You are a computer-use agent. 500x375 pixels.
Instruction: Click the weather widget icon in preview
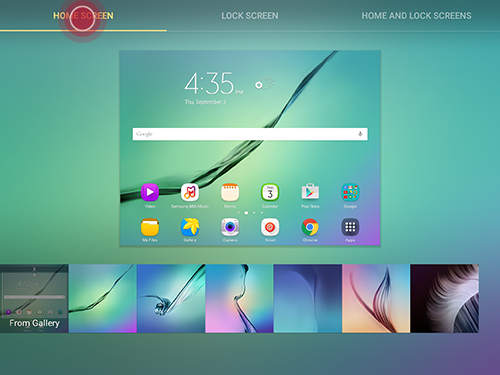[264, 83]
